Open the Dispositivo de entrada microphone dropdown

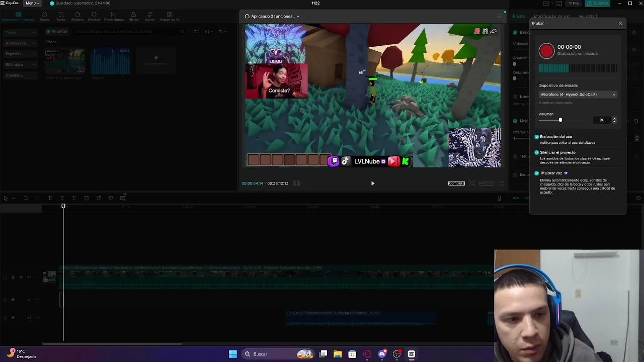coord(578,95)
